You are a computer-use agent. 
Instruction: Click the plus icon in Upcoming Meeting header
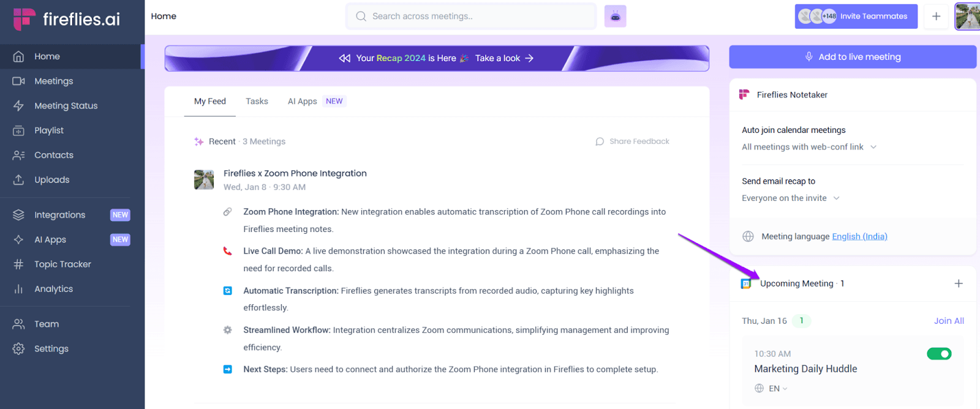pyautogui.click(x=959, y=283)
